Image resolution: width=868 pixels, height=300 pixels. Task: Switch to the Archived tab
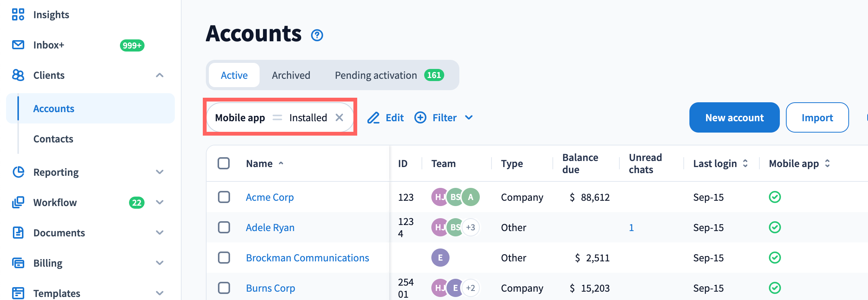291,75
